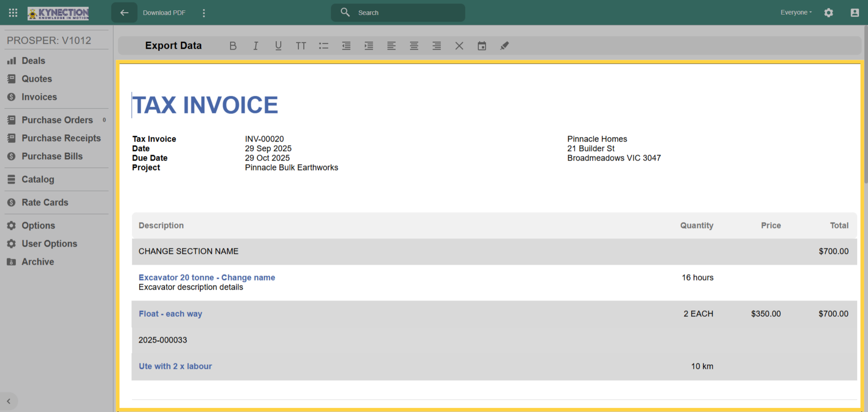Click the Price column header
The width and height of the screenshot is (868, 412).
771,225
